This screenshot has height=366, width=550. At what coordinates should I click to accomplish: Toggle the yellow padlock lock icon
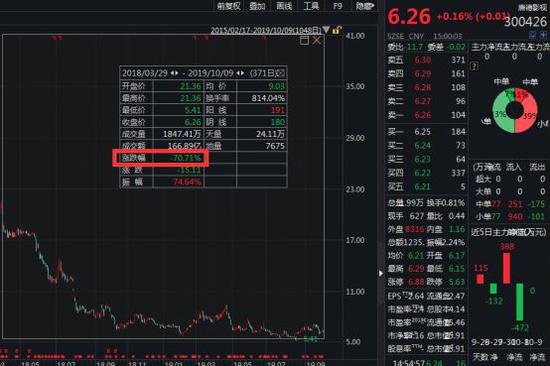[x=336, y=30]
